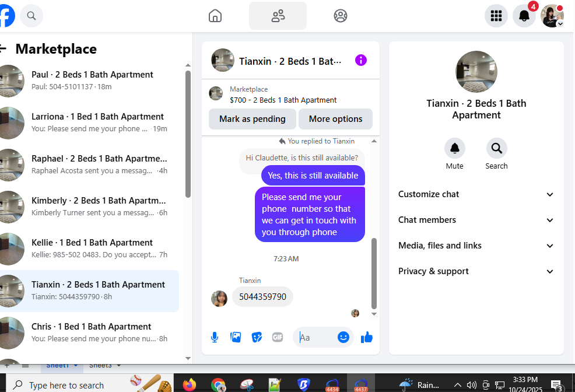Open Kellie's 1 Bed 1 Bath conversation
575x392 pixels.
(x=89, y=249)
